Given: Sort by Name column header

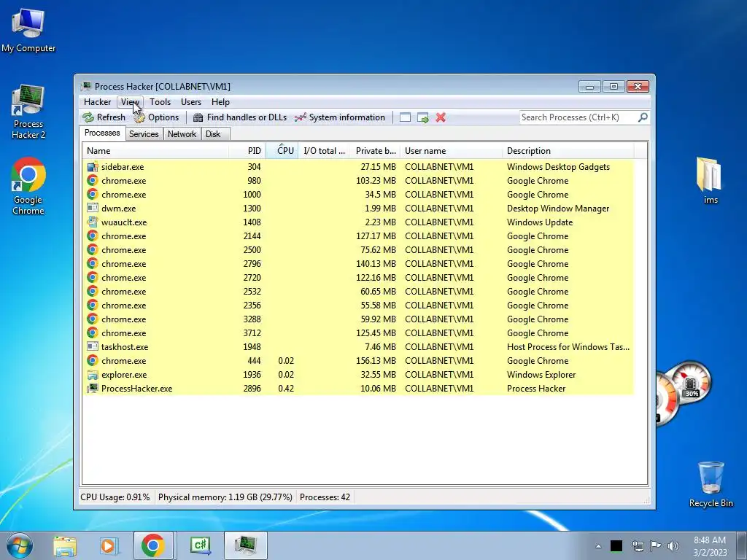Looking at the screenshot, I should tap(155, 151).
